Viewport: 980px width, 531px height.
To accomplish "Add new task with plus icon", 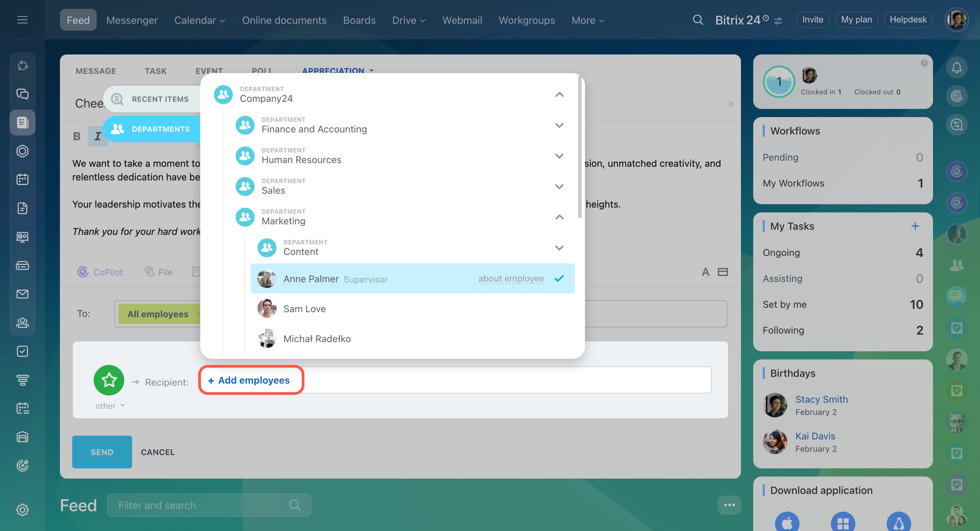I will (915, 226).
